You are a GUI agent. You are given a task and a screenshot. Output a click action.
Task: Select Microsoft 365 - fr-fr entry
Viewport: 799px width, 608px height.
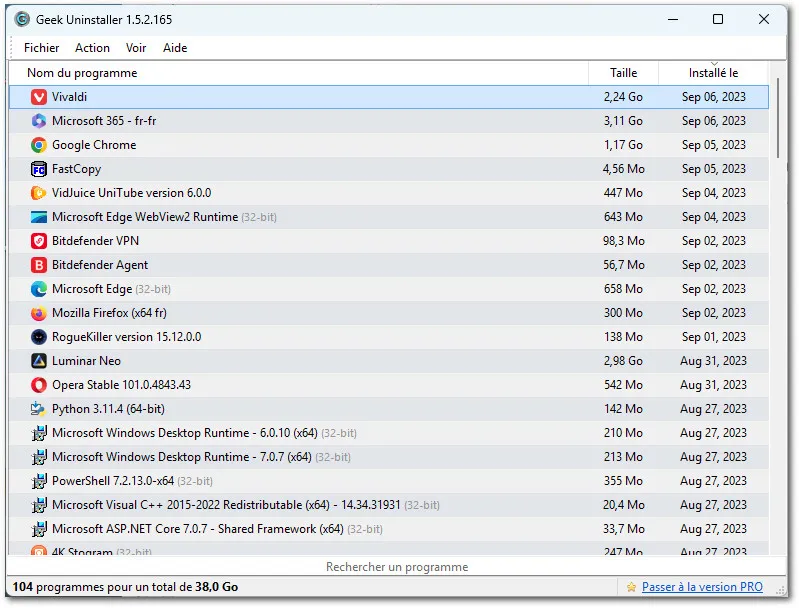click(104, 121)
